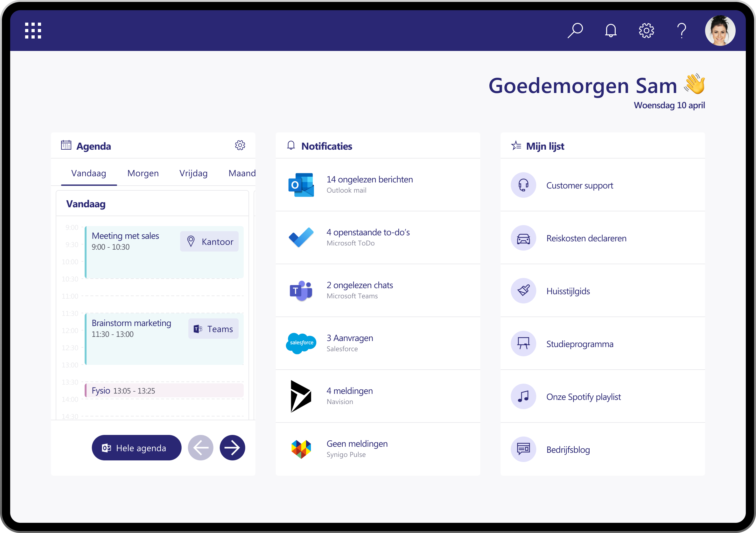Switch to the Vrijdag tab
The image size is (756, 533).
[x=193, y=173]
